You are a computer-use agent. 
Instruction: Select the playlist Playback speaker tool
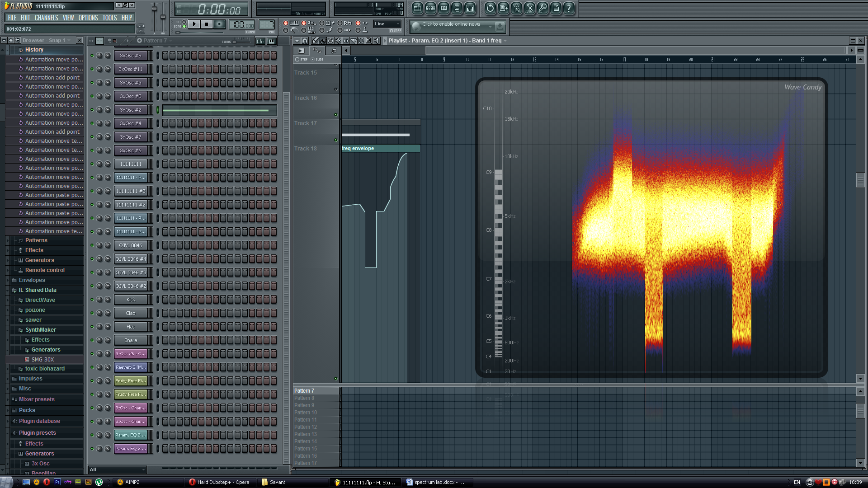[377, 41]
